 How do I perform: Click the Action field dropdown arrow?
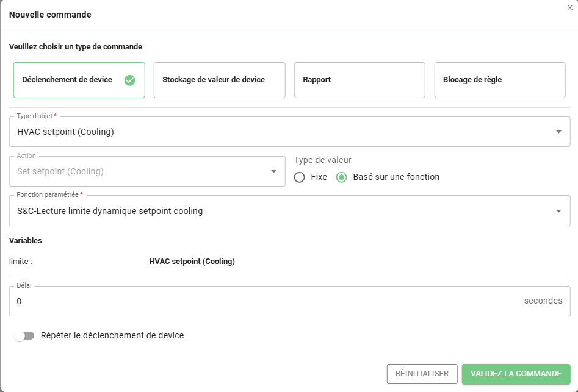tap(273, 171)
